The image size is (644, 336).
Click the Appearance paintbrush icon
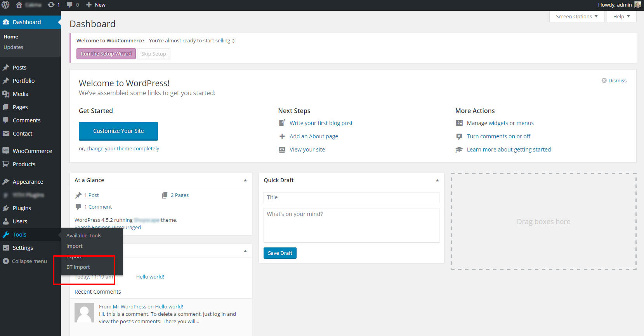[6, 182]
